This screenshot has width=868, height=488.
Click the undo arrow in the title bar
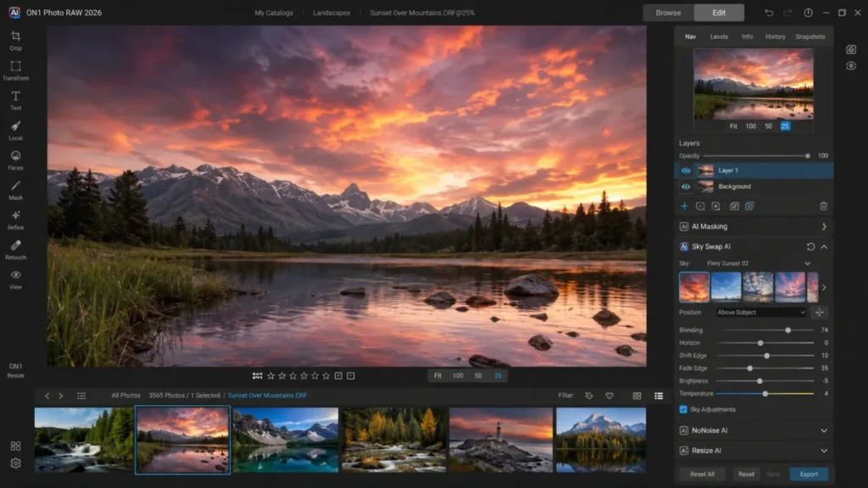click(x=769, y=13)
